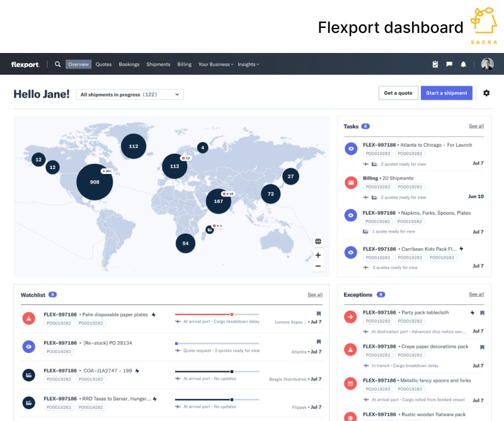Expand the Insights menu

pyautogui.click(x=248, y=64)
